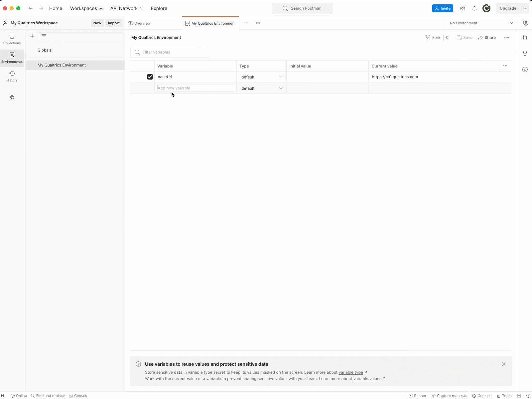Close the variables info banner
532x399 pixels.
coord(504,364)
